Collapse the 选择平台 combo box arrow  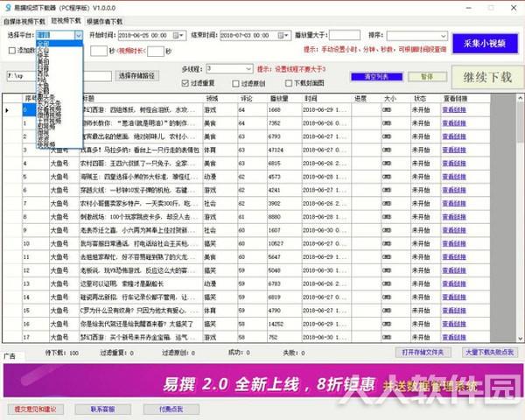click(x=79, y=35)
